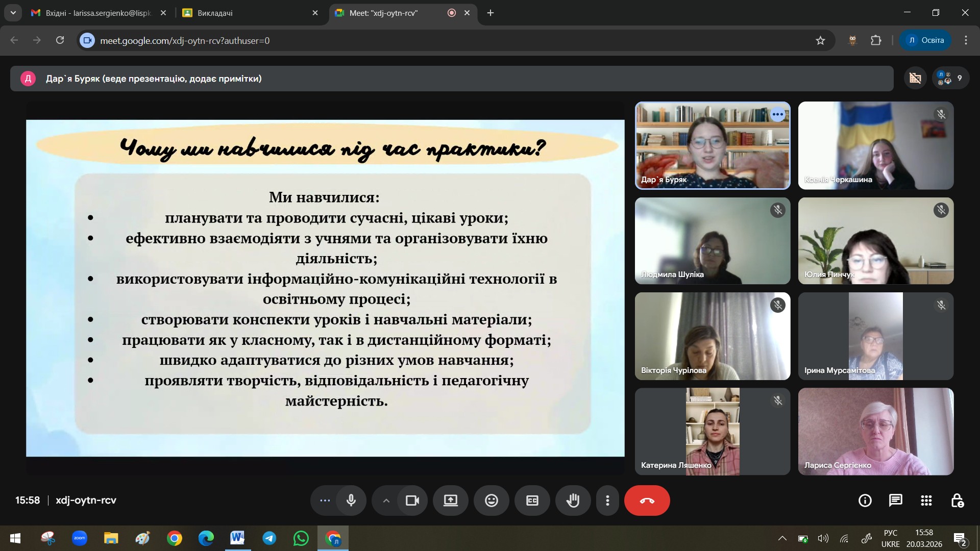Viewport: 980px width, 551px height.
Task: Click the raise hand icon
Action: tap(573, 500)
